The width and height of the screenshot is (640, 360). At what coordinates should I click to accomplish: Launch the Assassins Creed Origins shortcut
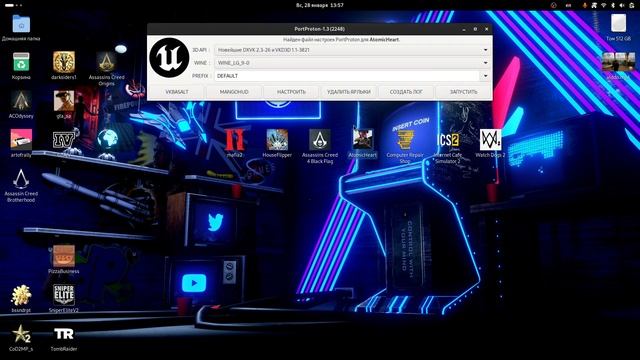(106, 62)
